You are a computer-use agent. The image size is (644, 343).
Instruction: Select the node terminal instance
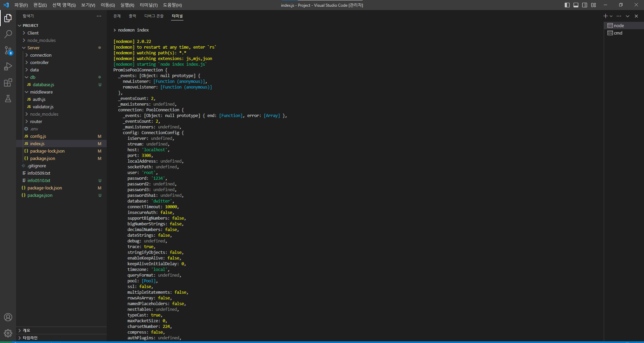click(624, 25)
